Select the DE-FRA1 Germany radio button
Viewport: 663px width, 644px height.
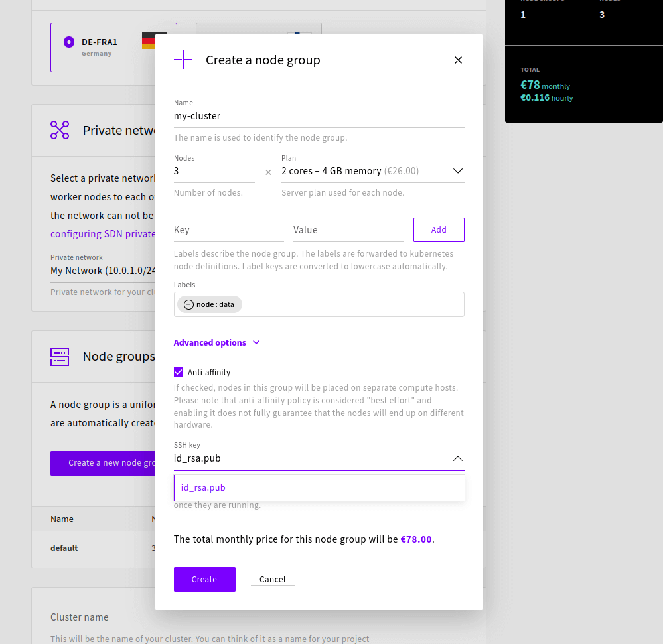pyautogui.click(x=69, y=42)
